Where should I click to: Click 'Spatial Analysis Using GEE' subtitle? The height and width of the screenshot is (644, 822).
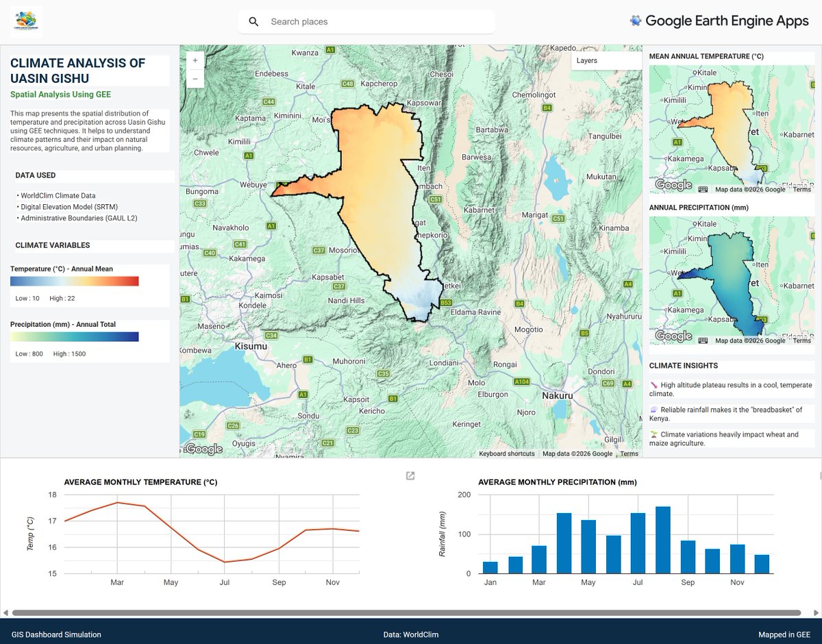coord(60,95)
